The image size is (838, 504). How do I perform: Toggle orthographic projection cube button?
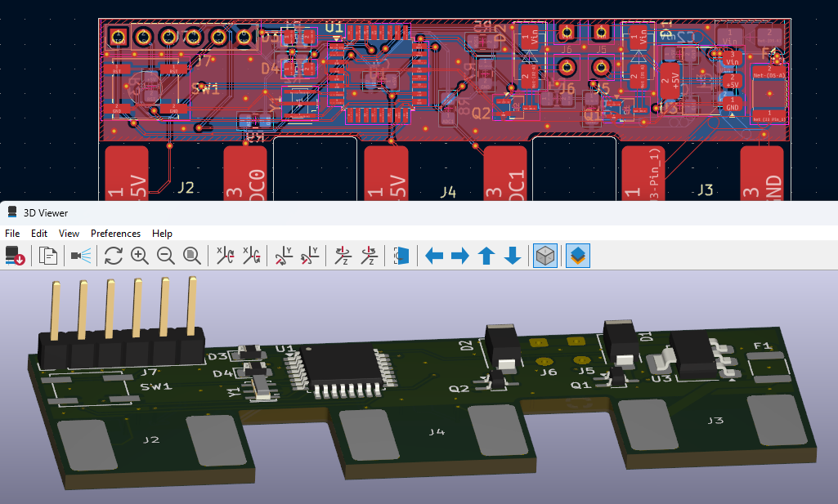[x=545, y=256]
